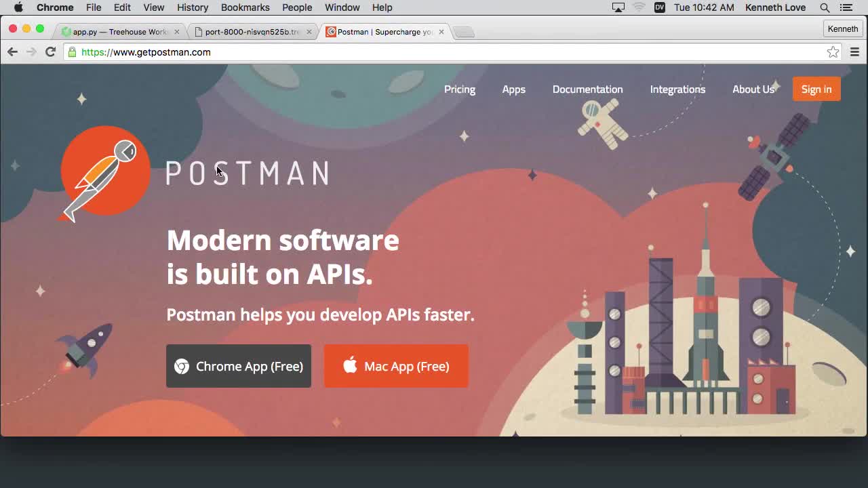Click the browser back arrow
The image size is (868, 488).
(x=12, y=52)
